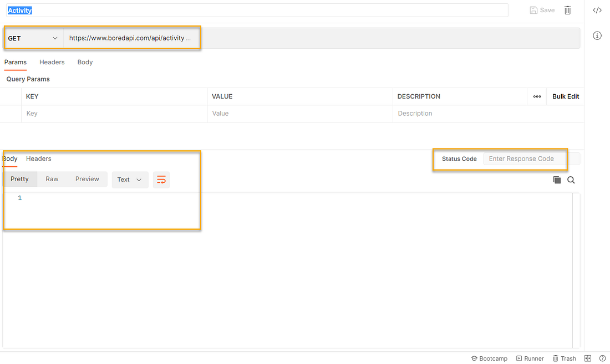Open Bootcamp from the status bar
Image resolution: width=610 pixels, height=364 pixels.
point(489,358)
